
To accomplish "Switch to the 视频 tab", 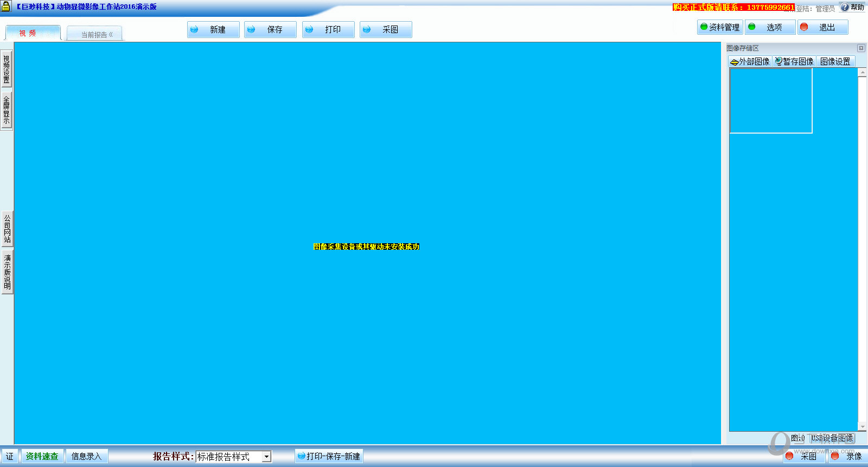I will click(x=33, y=33).
